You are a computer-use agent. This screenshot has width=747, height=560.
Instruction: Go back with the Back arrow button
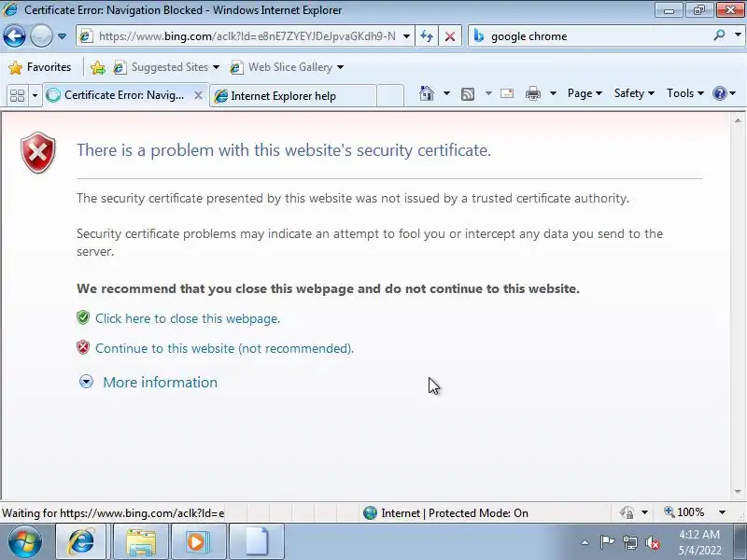pyautogui.click(x=14, y=36)
